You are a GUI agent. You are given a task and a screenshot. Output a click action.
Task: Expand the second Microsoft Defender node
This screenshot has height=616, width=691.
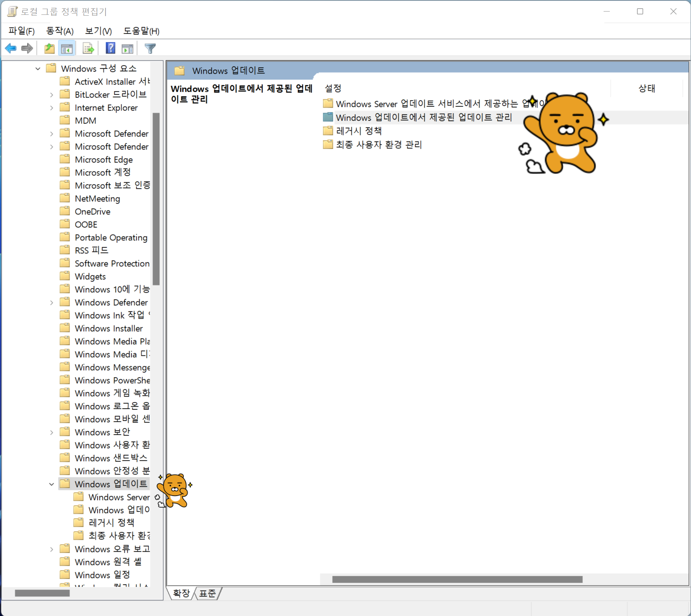pyautogui.click(x=52, y=147)
